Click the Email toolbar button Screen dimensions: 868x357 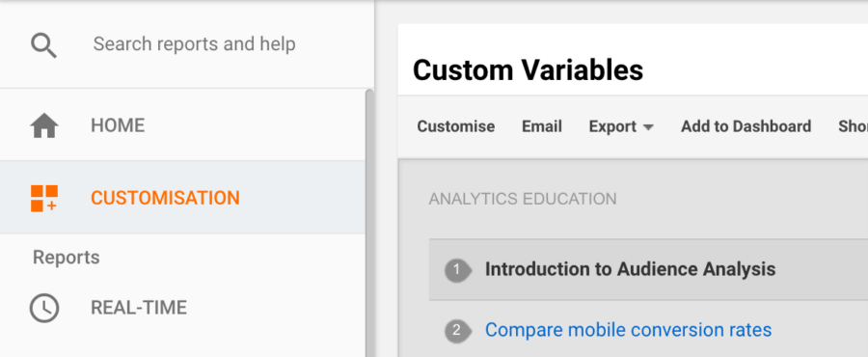541,126
